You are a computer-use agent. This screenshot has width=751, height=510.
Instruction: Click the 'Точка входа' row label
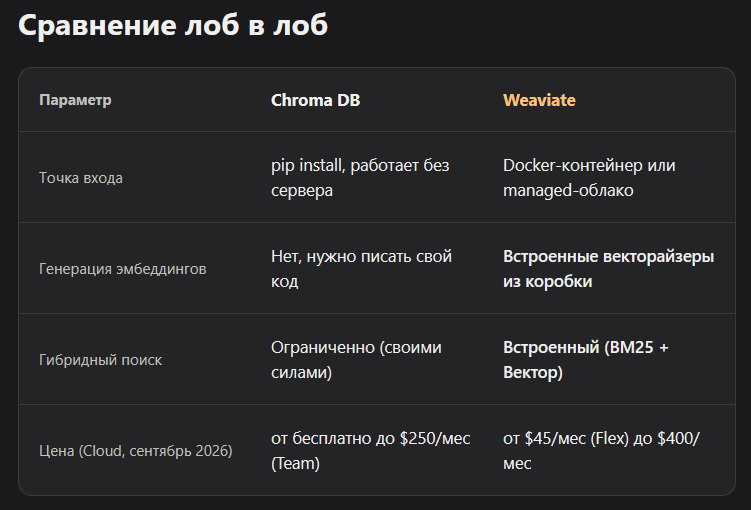point(81,178)
